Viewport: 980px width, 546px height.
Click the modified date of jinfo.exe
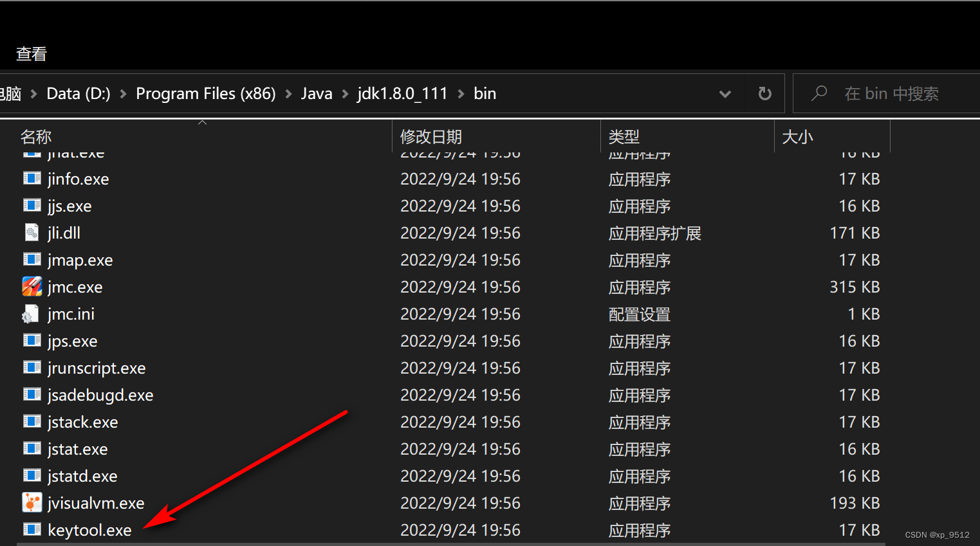click(x=460, y=179)
